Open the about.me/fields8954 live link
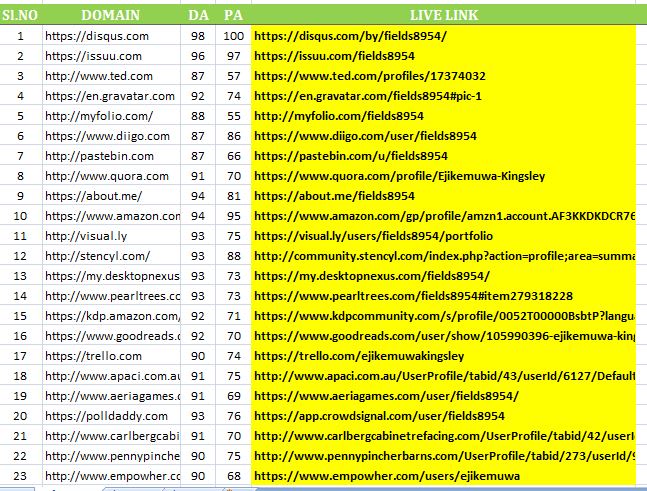This screenshot has height=491, width=647. point(334,196)
